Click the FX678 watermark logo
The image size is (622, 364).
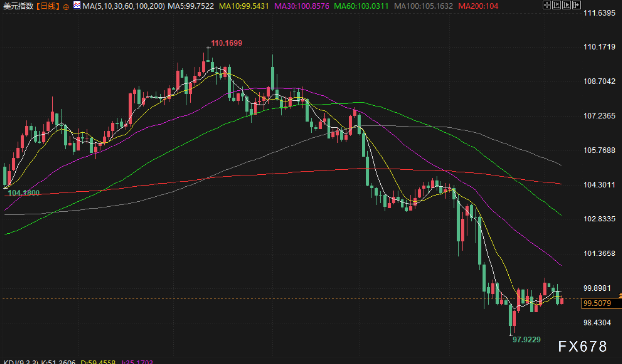coord(583,346)
